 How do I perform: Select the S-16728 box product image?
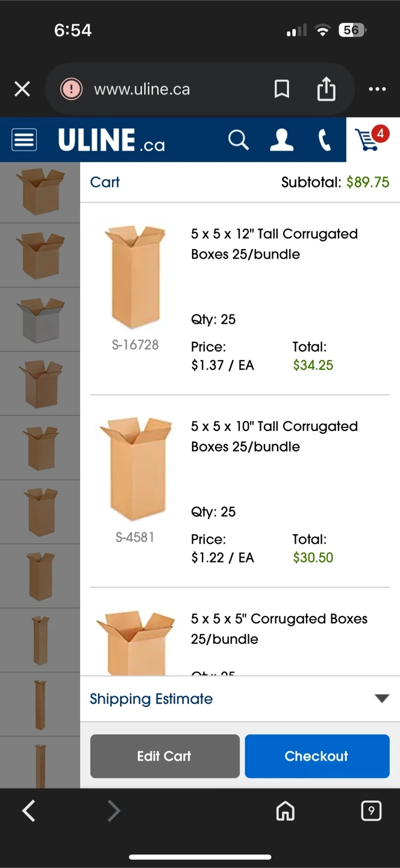click(136, 276)
